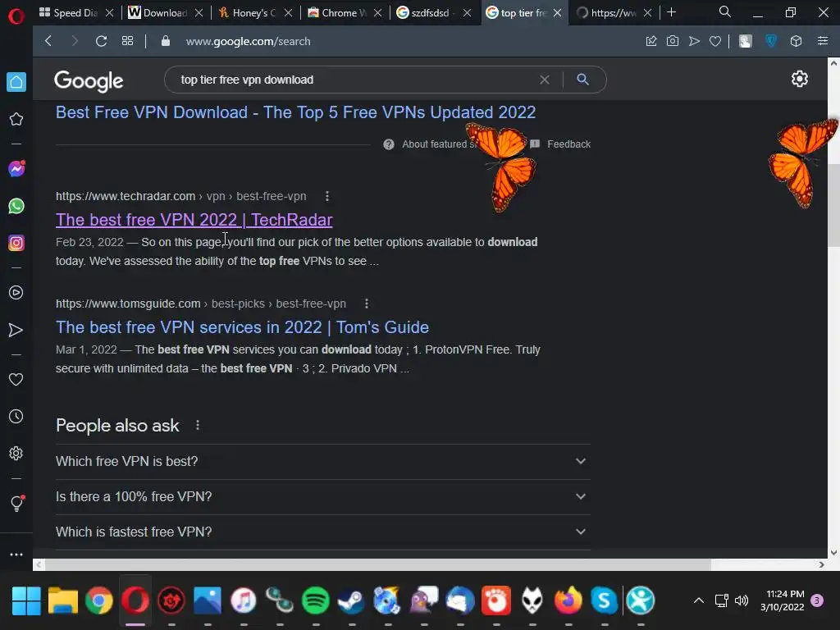Open Pinboards heart in sidebar

[x=16, y=379]
